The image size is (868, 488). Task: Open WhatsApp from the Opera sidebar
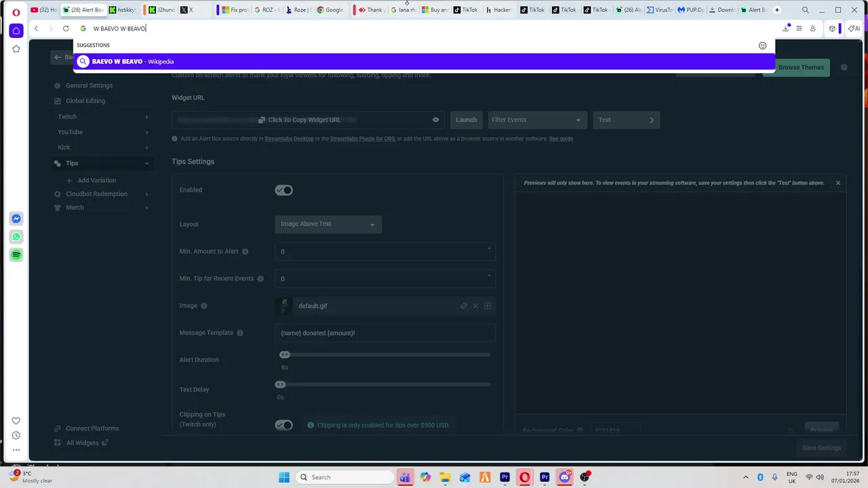16,237
